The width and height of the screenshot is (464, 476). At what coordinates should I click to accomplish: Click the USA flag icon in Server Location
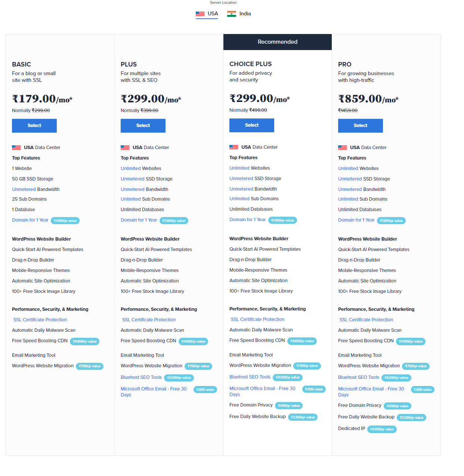click(200, 14)
